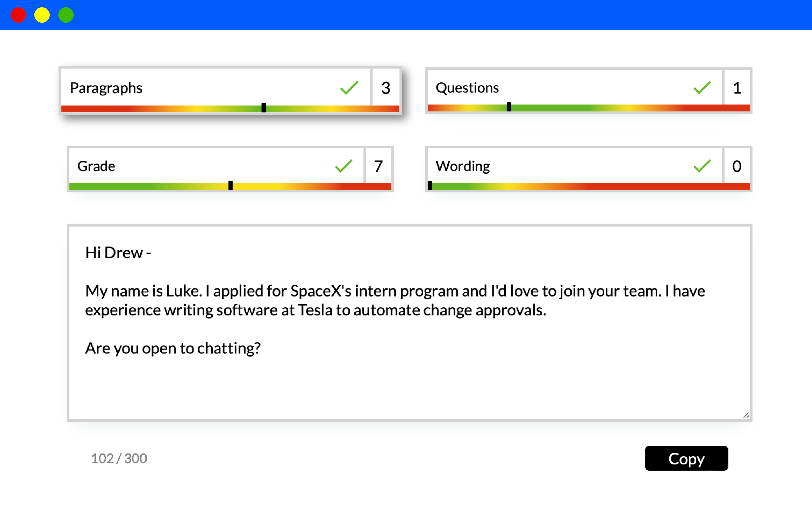This screenshot has width=812, height=507.
Task: Select the Paragraphs count box showing 3
Action: point(386,88)
